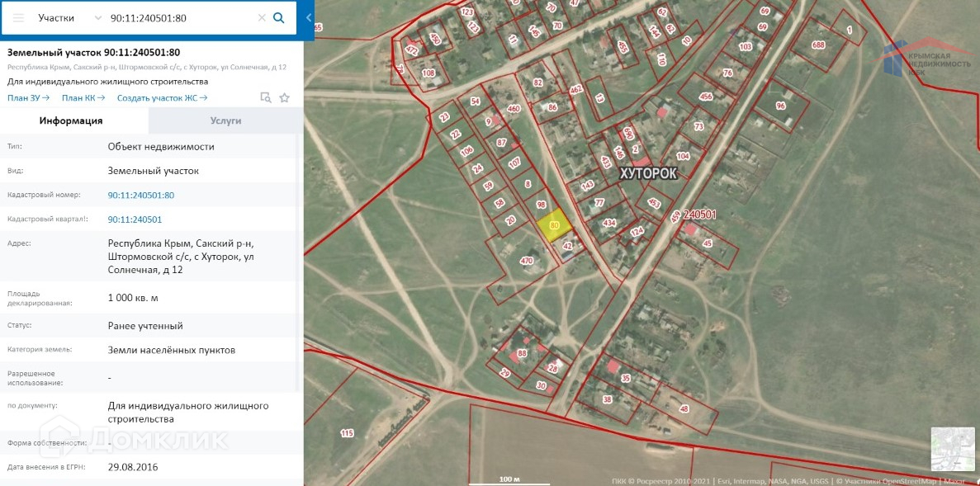Image resolution: width=980 pixels, height=486 pixels.
Task: Open the План КК link
Action: click(x=83, y=97)
